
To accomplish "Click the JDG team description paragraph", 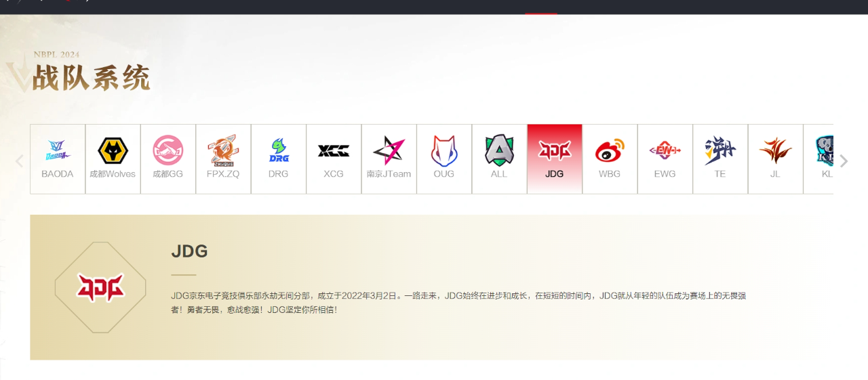I will (x=458, y=303).
